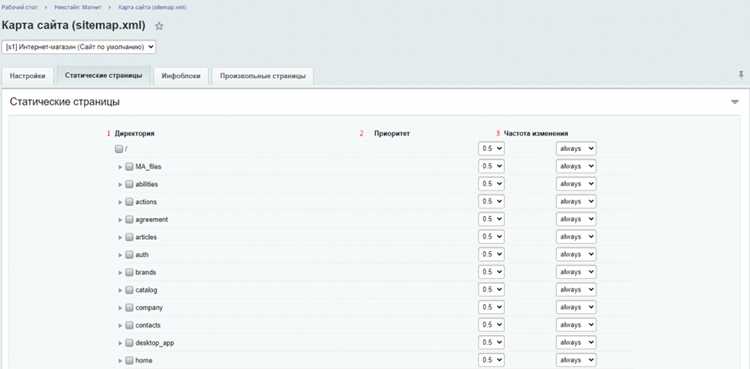This screenshot has width=750, height=369.
Task: Open priority dropdown in contacts row
Action: click(x=491, y=325)
